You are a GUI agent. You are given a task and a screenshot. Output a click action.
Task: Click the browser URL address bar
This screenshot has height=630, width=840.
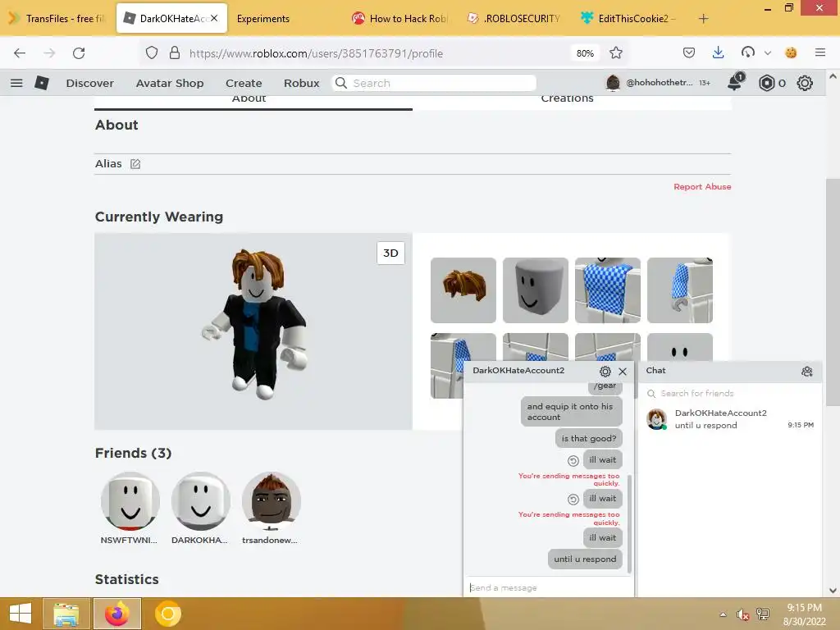click(x=375, y=53)
